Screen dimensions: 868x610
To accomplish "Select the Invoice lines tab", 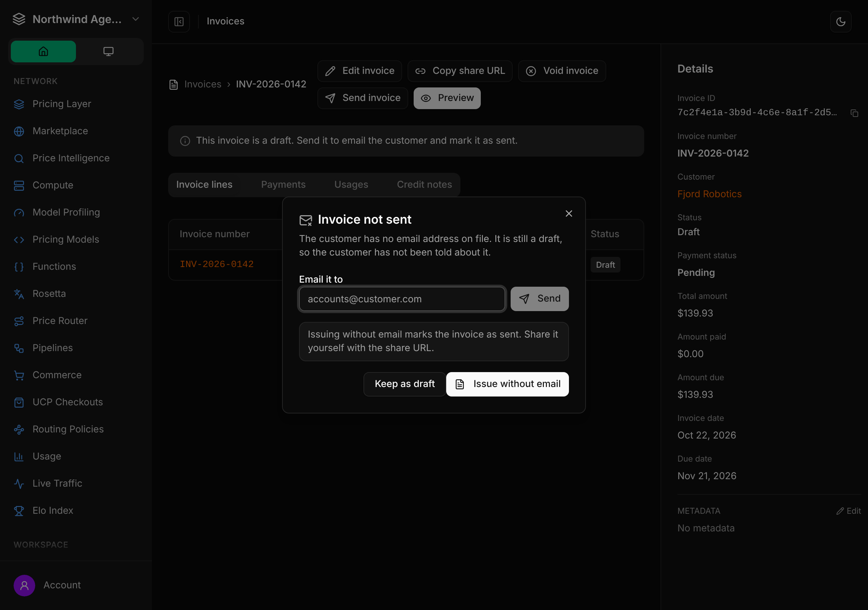I will (x=204, y=185).
